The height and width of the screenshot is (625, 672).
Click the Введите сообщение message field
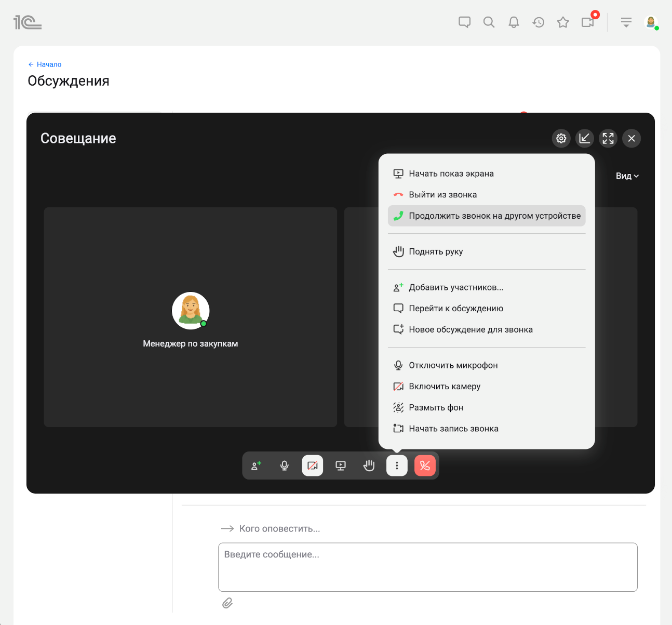coord(427,567)
